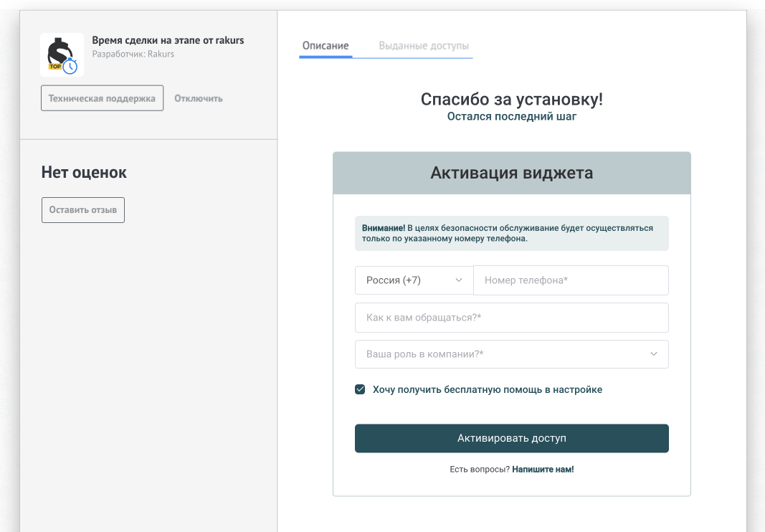Open the Ваша роль в компании dropdown
Viewport: 765px width, 532px height.
point(512,354)
